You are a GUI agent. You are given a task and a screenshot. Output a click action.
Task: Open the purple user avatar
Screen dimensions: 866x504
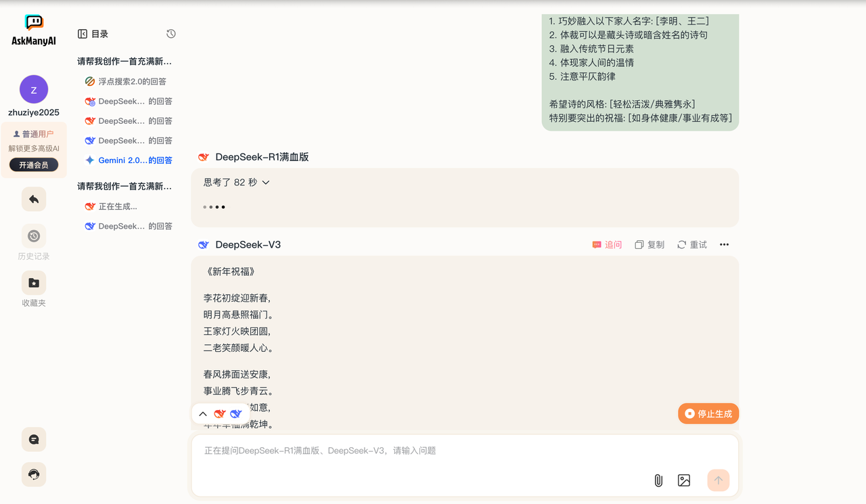click(34, 89)
